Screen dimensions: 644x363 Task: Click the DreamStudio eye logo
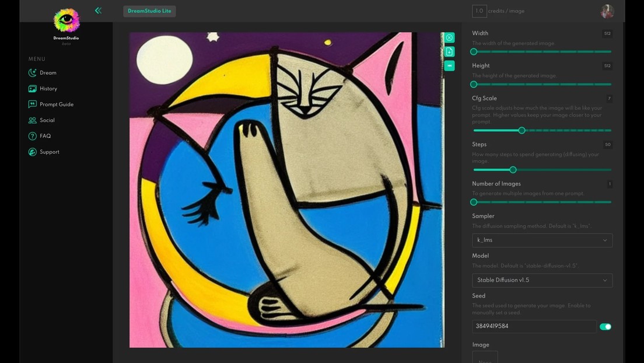[x=66, y=21]
